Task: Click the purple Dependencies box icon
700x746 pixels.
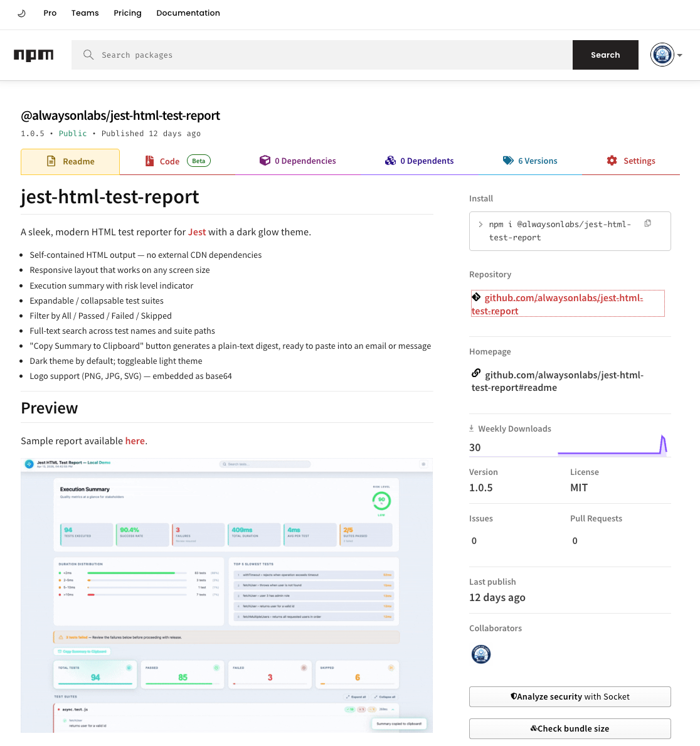Action: pos(265,161)
